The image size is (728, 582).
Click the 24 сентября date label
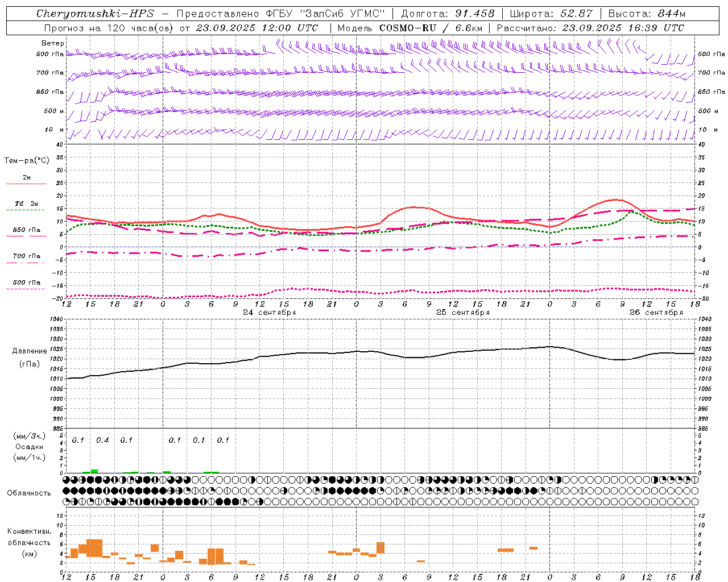(270, 313)
